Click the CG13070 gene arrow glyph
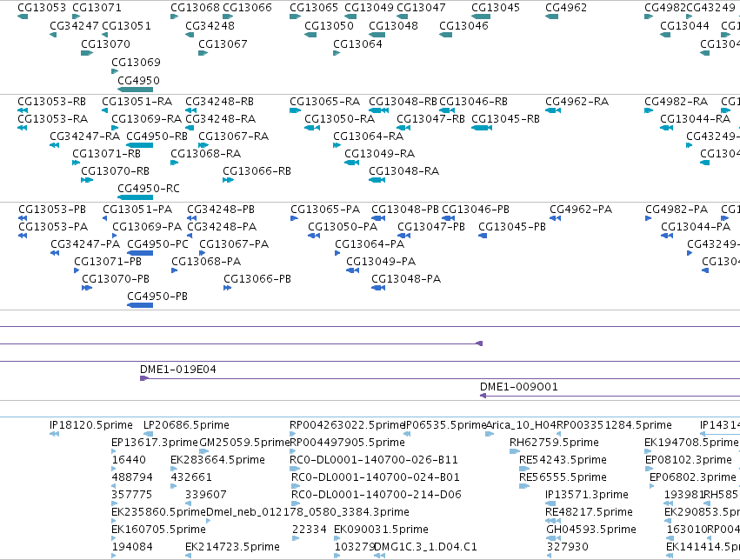 (x=87, y=53)
